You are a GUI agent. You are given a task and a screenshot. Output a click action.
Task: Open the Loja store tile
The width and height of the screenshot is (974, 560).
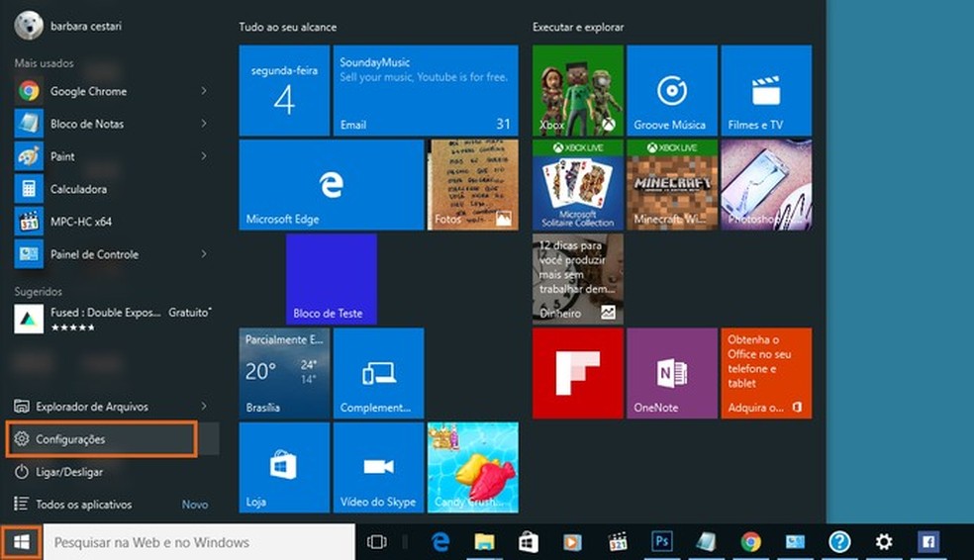[x=284, y=468]
